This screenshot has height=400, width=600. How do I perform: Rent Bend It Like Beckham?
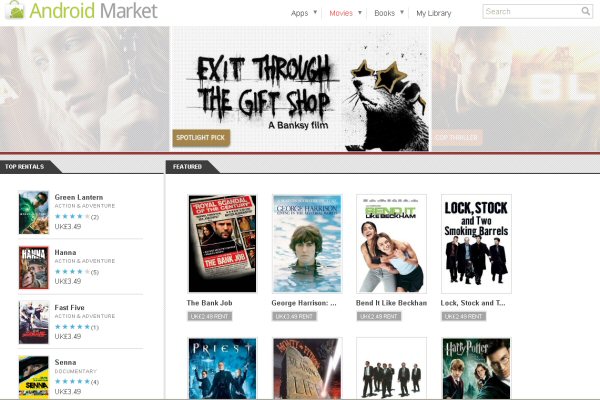pyautogui.click(x=379, y=317)
